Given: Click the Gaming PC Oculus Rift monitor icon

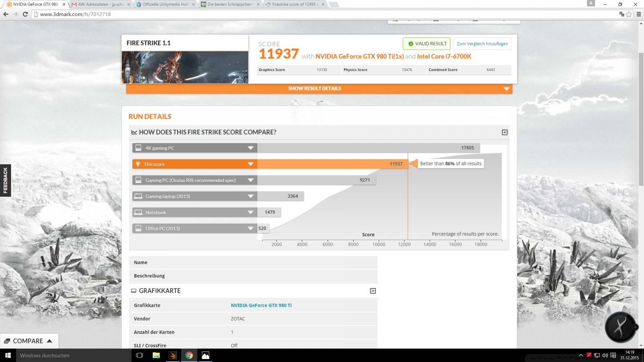Looking at the screenshot, I should point(138,180).
